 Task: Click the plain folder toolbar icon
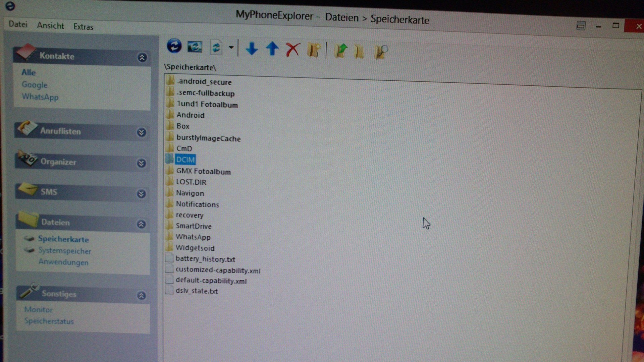pyautogui.click(x=359, y=52)
